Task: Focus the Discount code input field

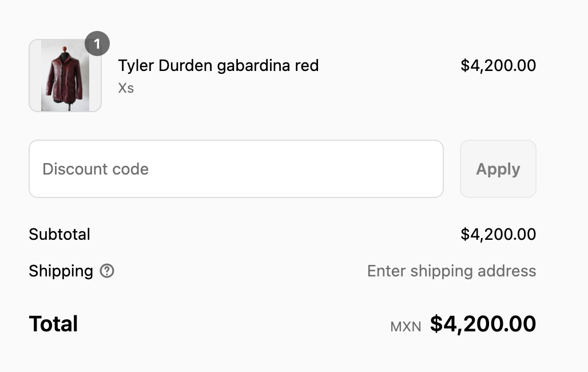Action: (236, 169)
